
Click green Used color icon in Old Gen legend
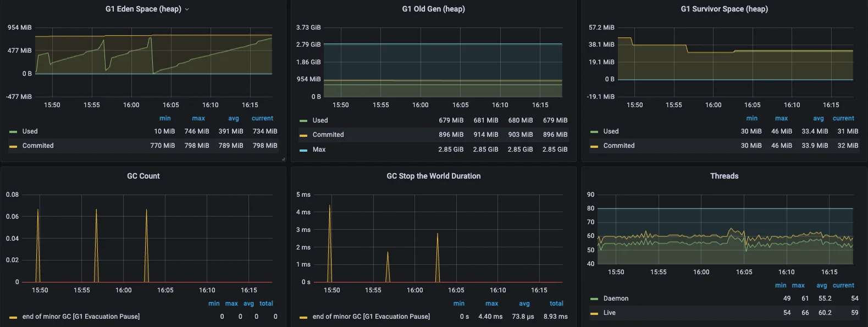click(x=303, y=121)
